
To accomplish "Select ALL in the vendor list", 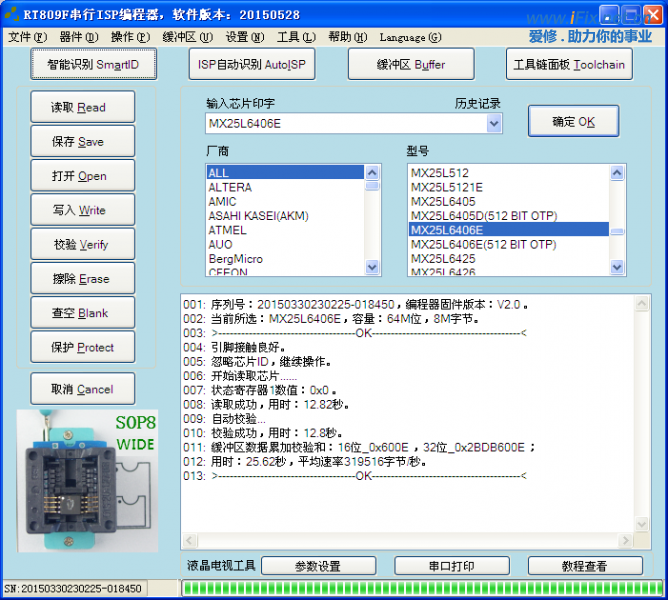I will tap(285, 173).
